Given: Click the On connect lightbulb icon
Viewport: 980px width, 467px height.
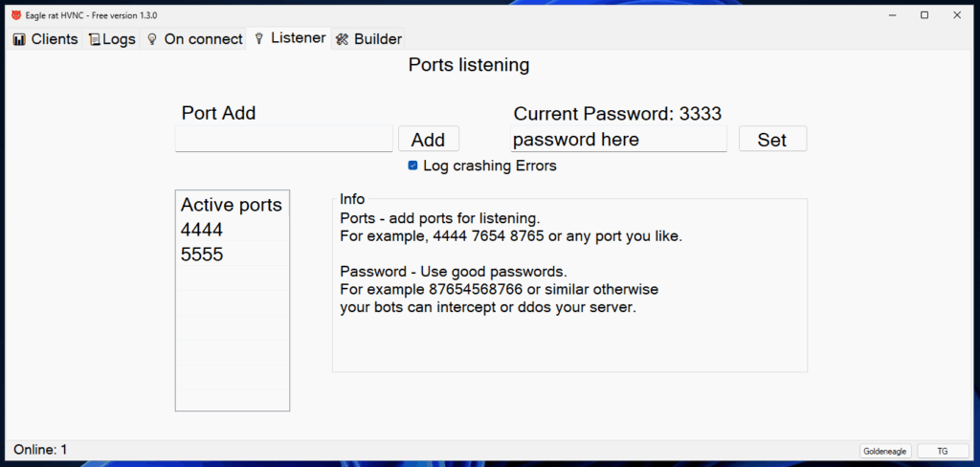Looking at the screenshot, I should (x=151, y=39).
